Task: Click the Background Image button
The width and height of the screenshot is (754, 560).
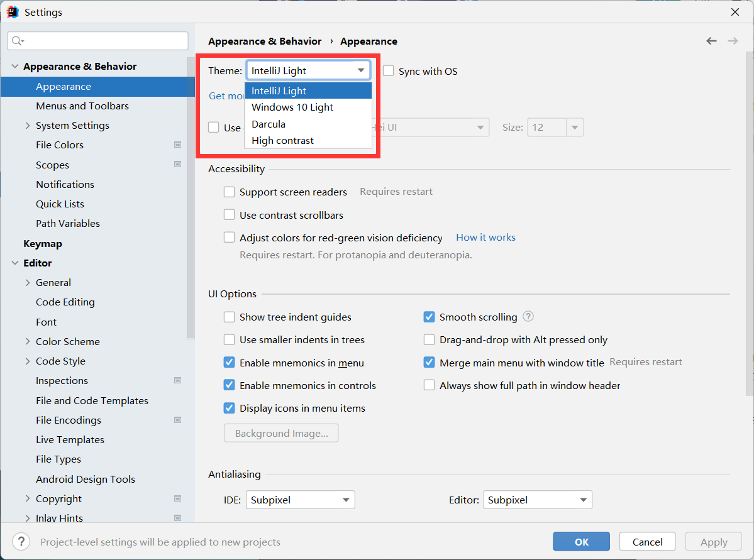Action: (281, 433)
